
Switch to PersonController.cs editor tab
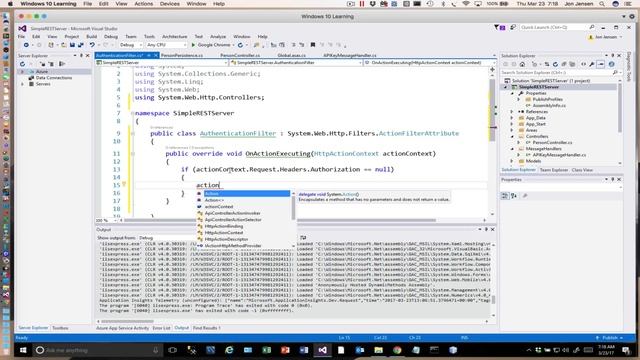[240, 55]
